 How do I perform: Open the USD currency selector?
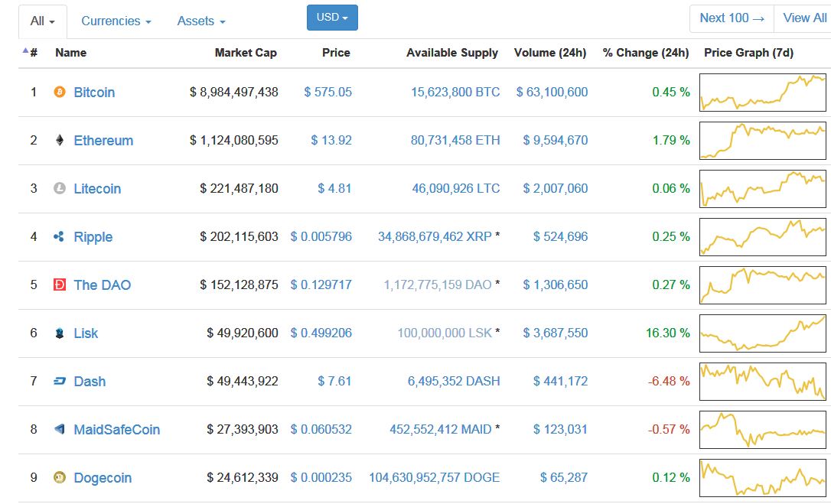332,18
